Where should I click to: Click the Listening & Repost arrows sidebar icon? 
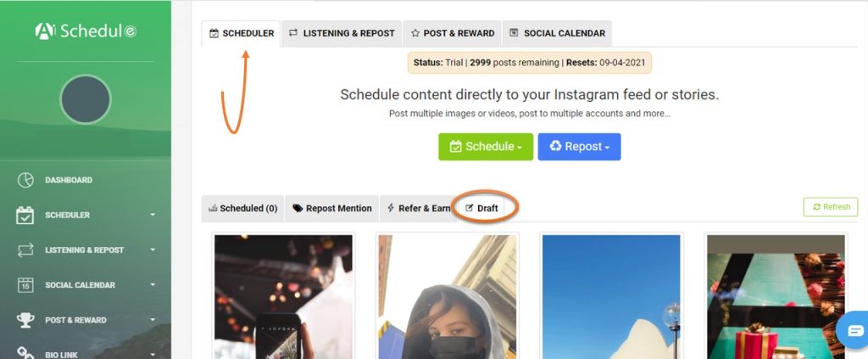coord(25,250)
